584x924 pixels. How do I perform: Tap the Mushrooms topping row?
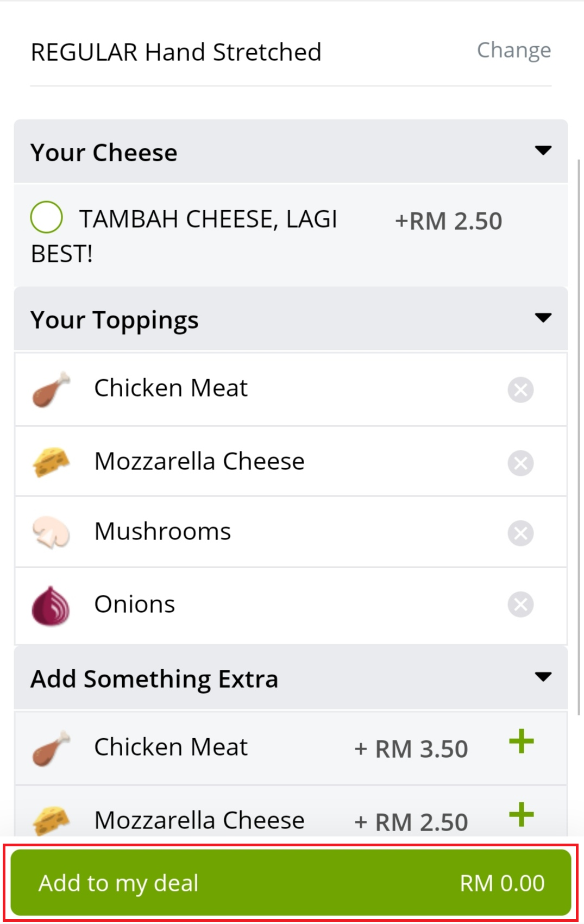(x=272, y=532)
